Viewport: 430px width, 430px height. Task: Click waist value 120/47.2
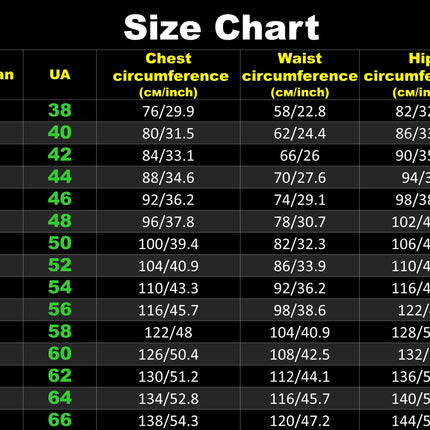(300, 421)
